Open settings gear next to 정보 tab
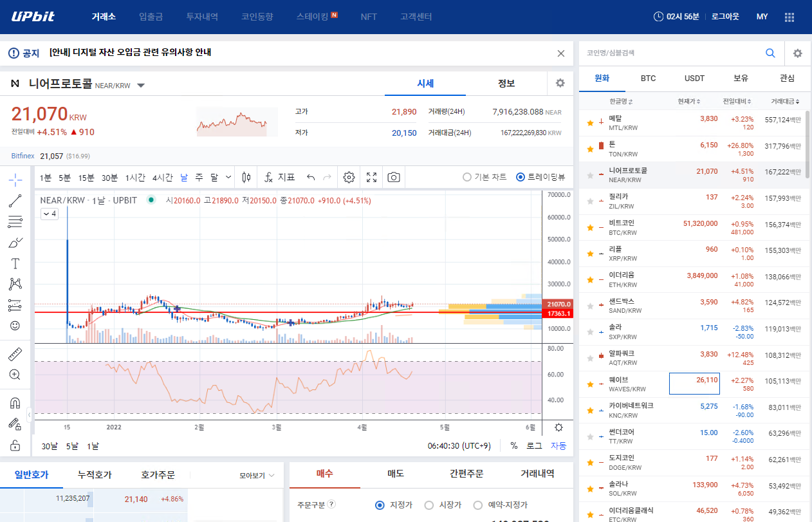812x522 pixels. click(x=560, y=83)
